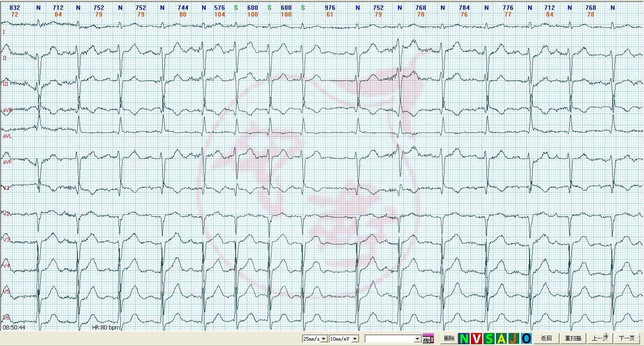Click the V5 lead label
The height and width of the screenshot is (346, 644).
coord(6,291)
